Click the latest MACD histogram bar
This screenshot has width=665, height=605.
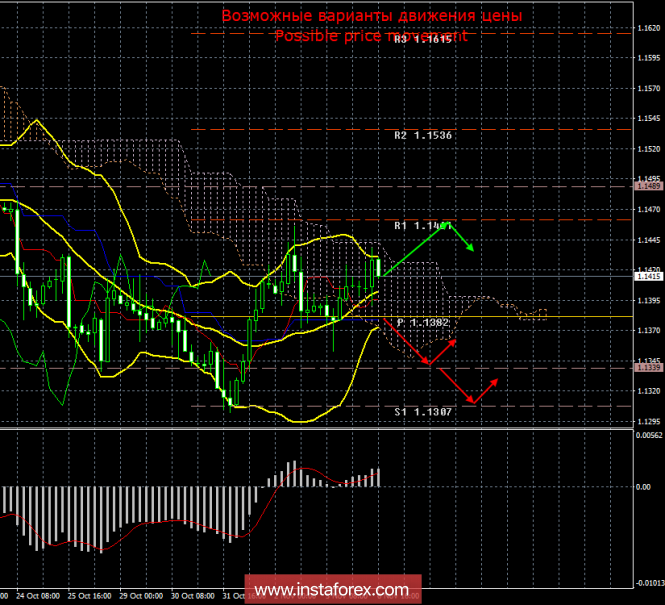(x=378, y=478)
